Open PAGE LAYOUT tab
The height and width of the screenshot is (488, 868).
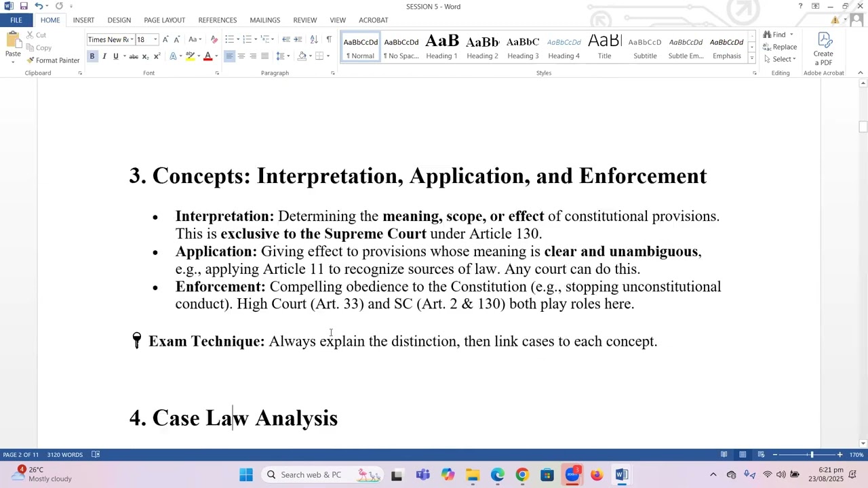164,20
